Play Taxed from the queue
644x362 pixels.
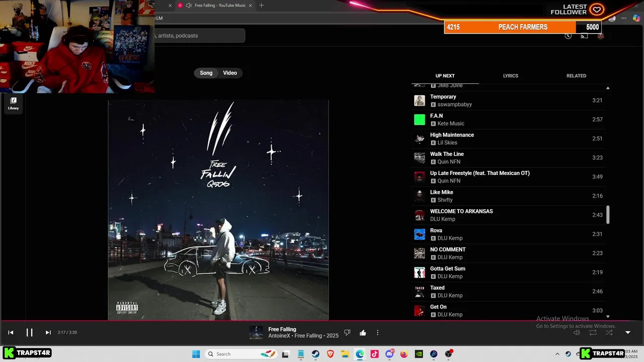[x=509, y=292]
